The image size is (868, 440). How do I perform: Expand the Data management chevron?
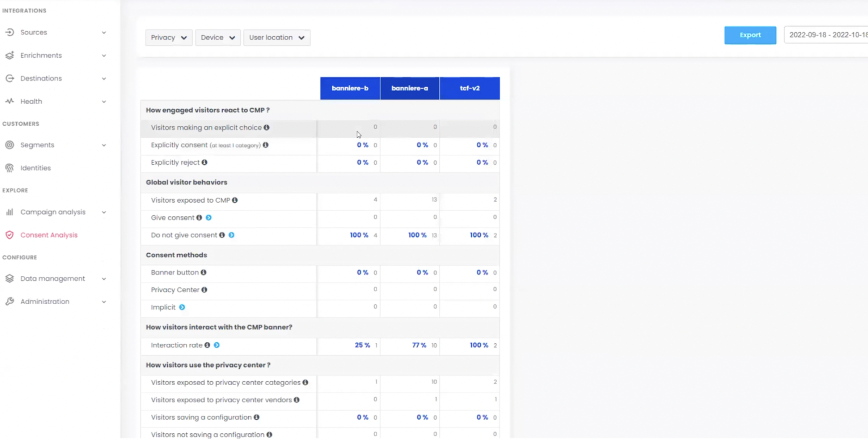[104, 279]
